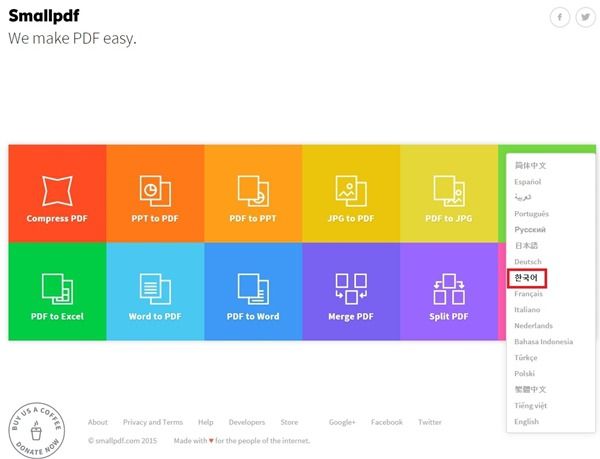Click the Compress PDF label text
The width and height of the screenshot is (600, 459).
click(57, 218)
